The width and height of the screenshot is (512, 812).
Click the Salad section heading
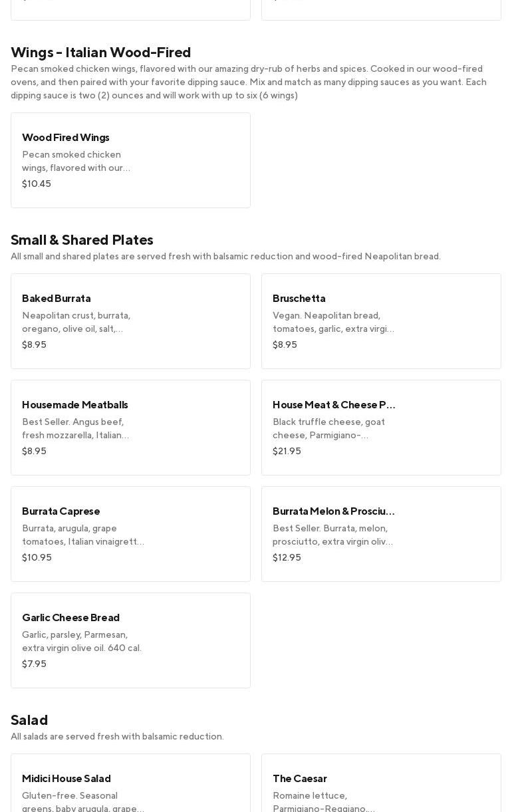pos(29,720)
